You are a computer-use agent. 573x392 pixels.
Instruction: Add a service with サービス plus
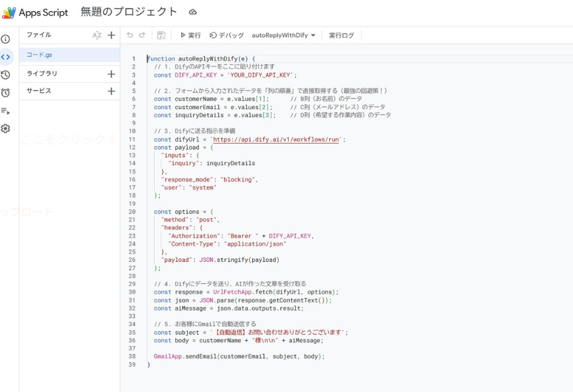click(111, 91)
